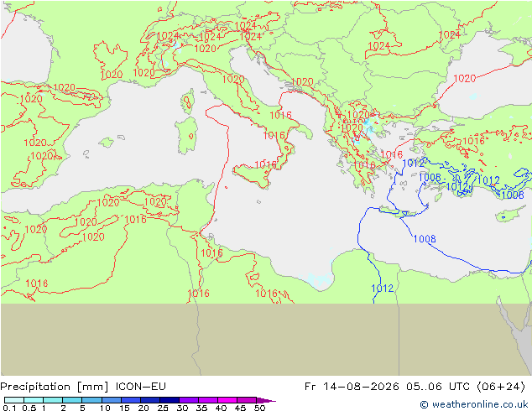Screen dimensions: 532x411
Task: Pick the 1–2 mm precipitation legend swatch
Action: pyautogui.click(x=53, y=400)
